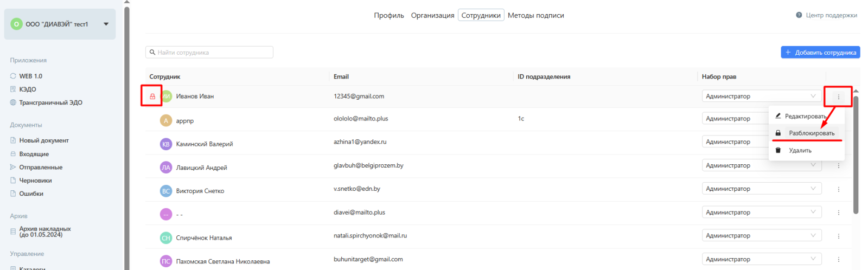Select Разблокировать from the context menu
This screenshot has width=868, height=270.
pos(811,133)
